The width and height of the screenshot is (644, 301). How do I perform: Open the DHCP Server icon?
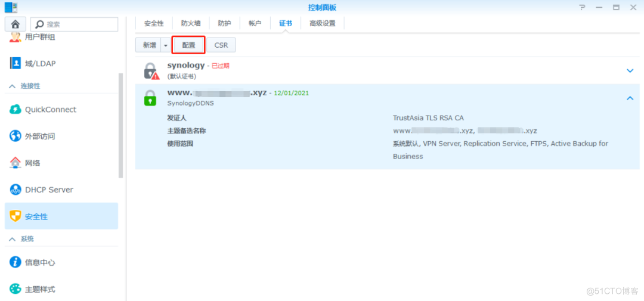pyautogui.click(x=15, y=190)
